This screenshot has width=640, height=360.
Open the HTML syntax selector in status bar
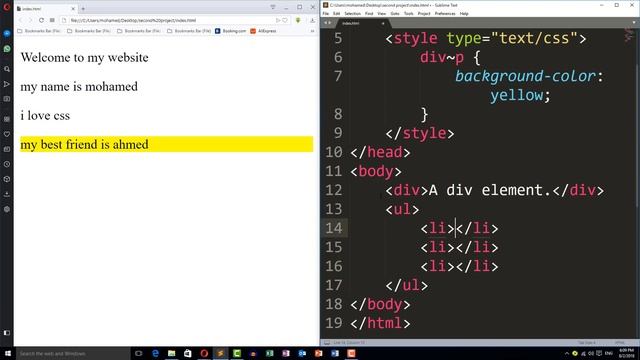[x=620, y=343]
